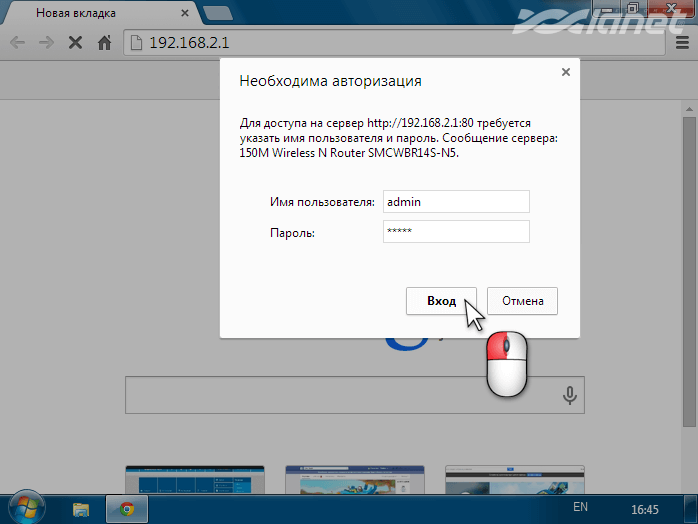Viewport: 698px width, 524px height.
Task: Click the Пароль input field
Action: pyautogui.click(x=456, y=232)
